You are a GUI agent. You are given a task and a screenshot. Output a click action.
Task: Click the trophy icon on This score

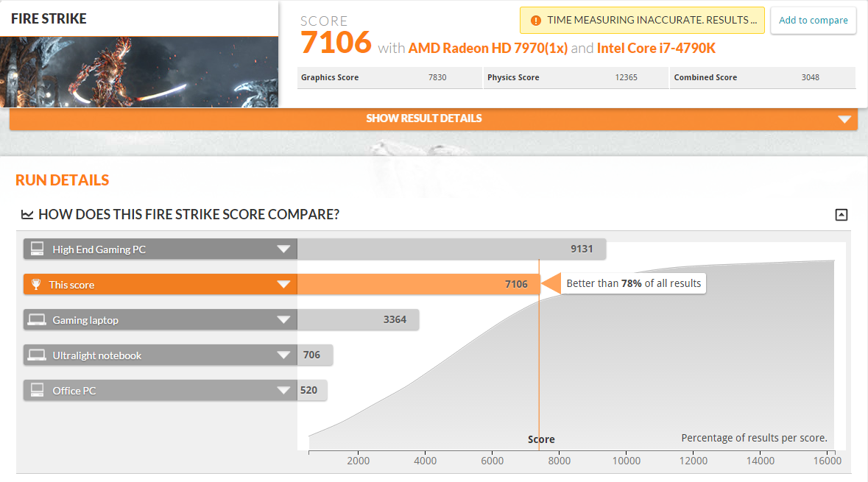pyautogui.click(x=36, y=285)
